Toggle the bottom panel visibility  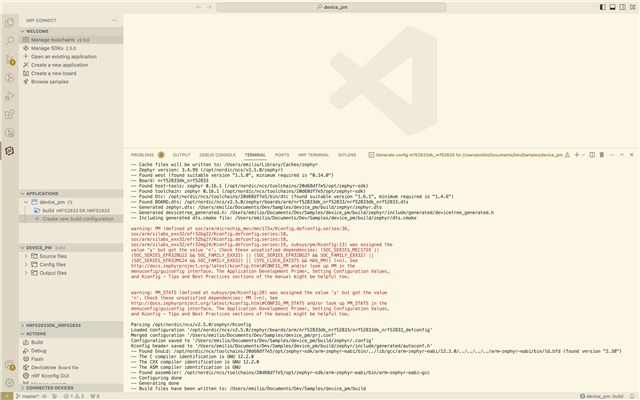click(612, 7)
